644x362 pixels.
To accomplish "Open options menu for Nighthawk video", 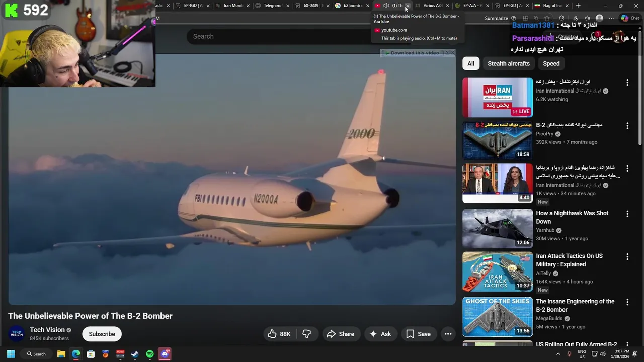I will (x=627, y=214).
